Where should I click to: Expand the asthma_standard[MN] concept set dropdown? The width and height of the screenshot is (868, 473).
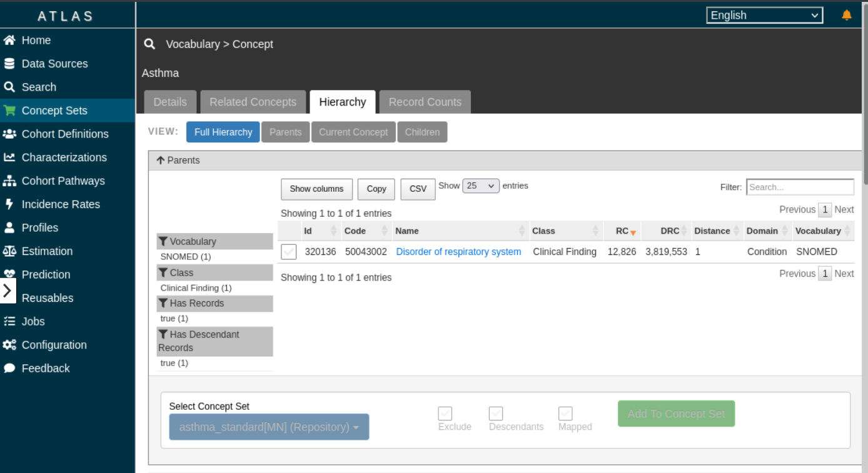[269, 427]
